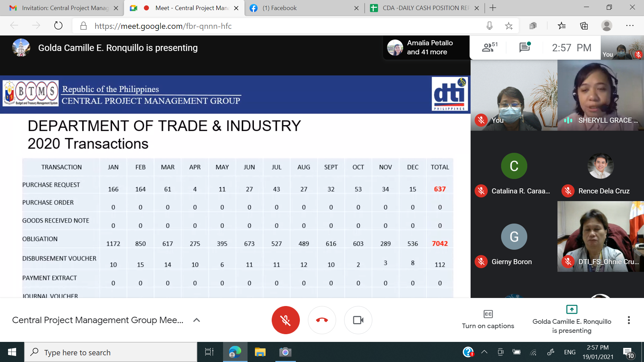Click the Obligation total 7042
644x362 pixels.
440,244
